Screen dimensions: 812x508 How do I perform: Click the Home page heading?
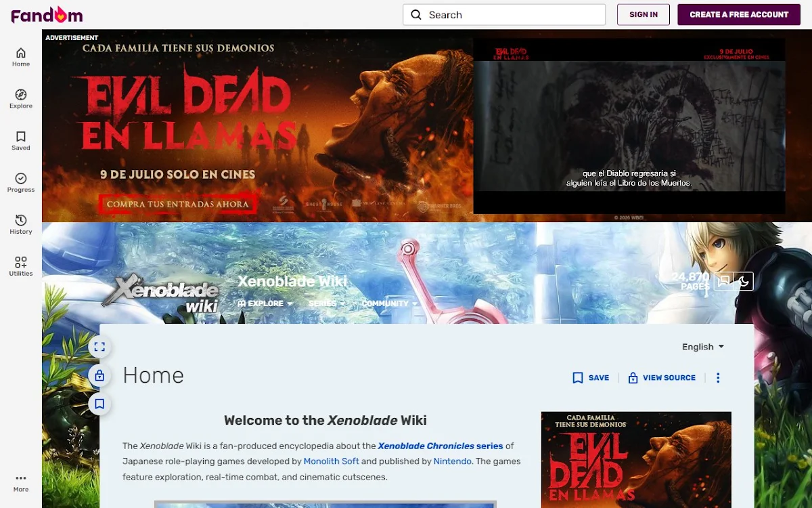coord(153,375)
